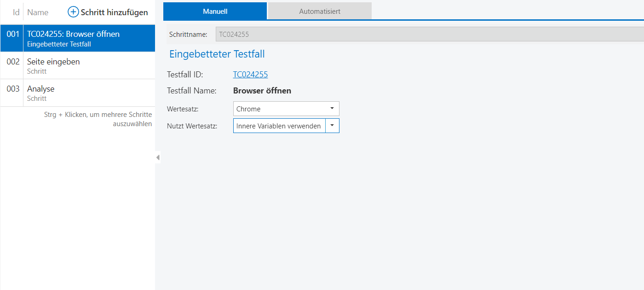
Task: Click the Schritt hinzufügen label
Action: coord(114,12)
